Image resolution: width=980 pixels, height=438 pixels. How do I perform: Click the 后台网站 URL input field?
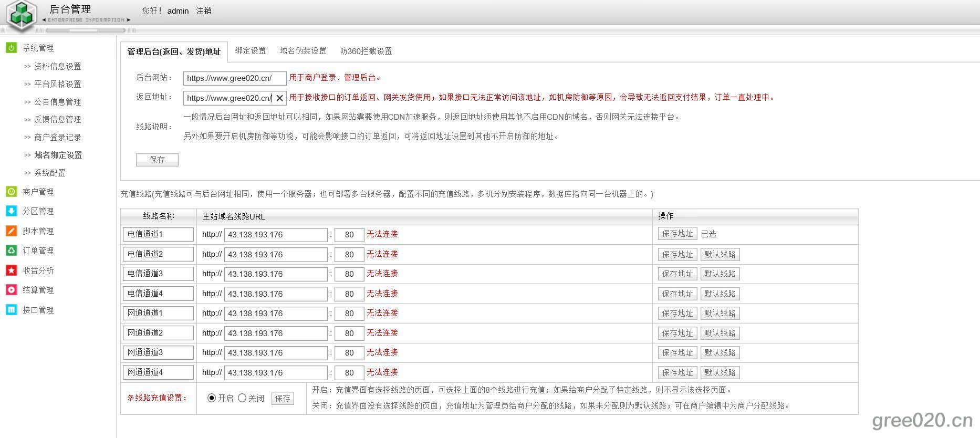(x=234, y=78)
